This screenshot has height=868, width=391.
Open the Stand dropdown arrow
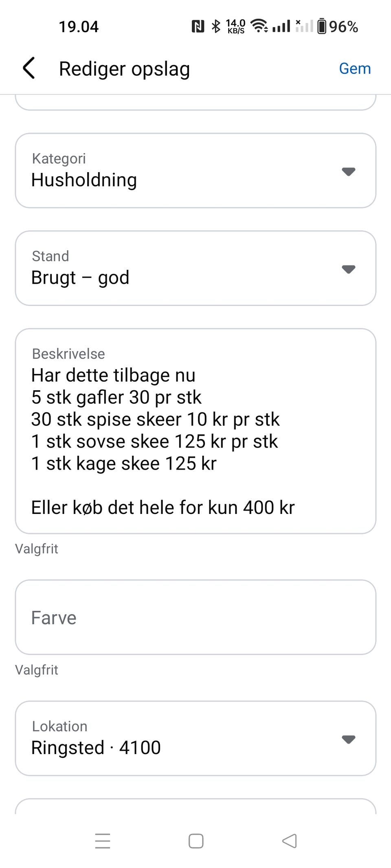[x=348, y=269]
